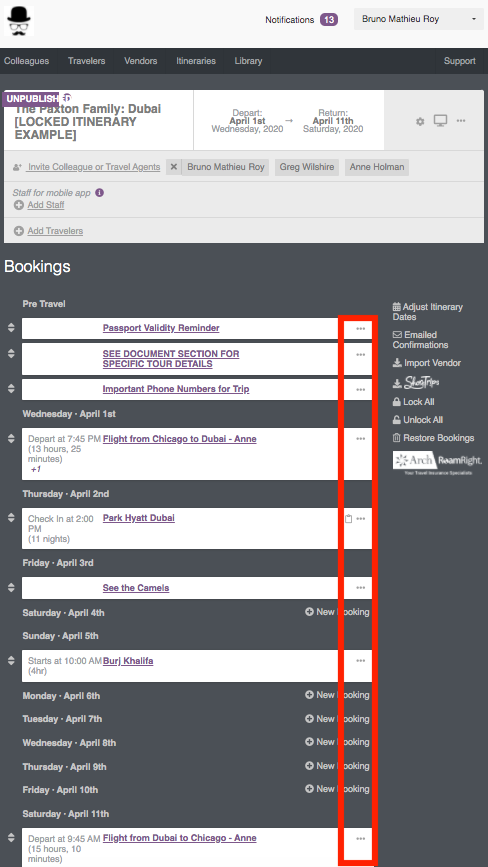This screenshot has width=488, height=867.
Task: Click the Add Travelers link
Action: click(55, 231)
